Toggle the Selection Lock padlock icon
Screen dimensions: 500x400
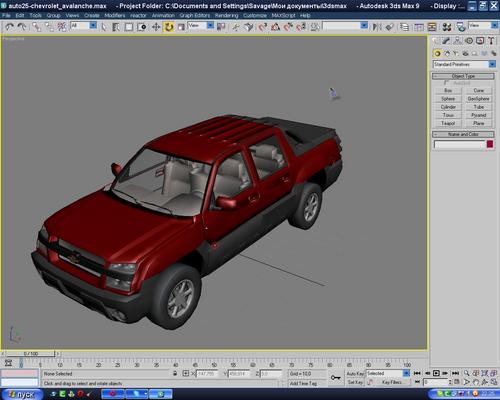(175, 374)
